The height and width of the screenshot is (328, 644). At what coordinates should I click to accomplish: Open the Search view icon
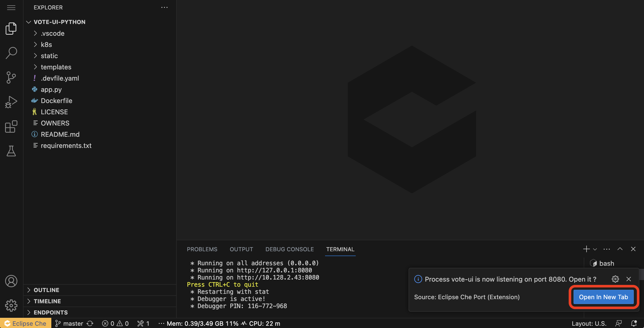coord(11,53)
